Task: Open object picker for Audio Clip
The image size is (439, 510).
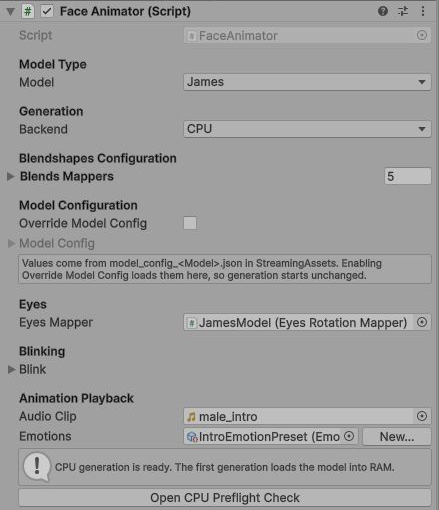Action: [422, 416]
